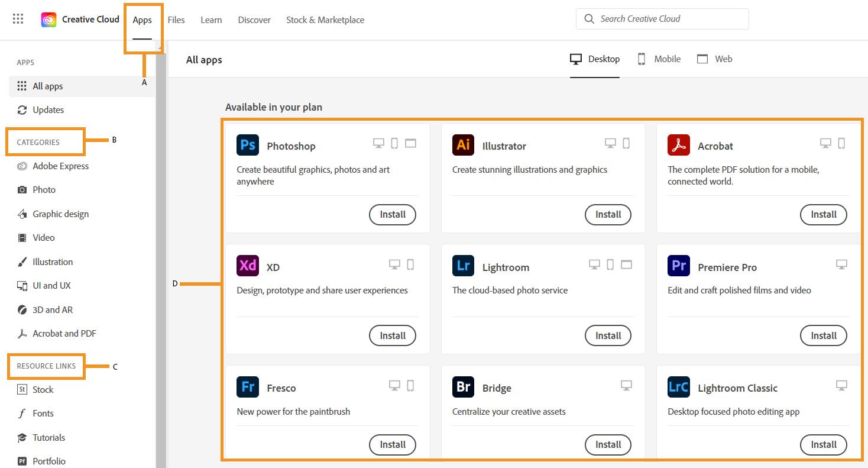This screenshot has width=868, height=468.
Task: Click the Fresco Fr app icon
Action: [x=247, y=387]
